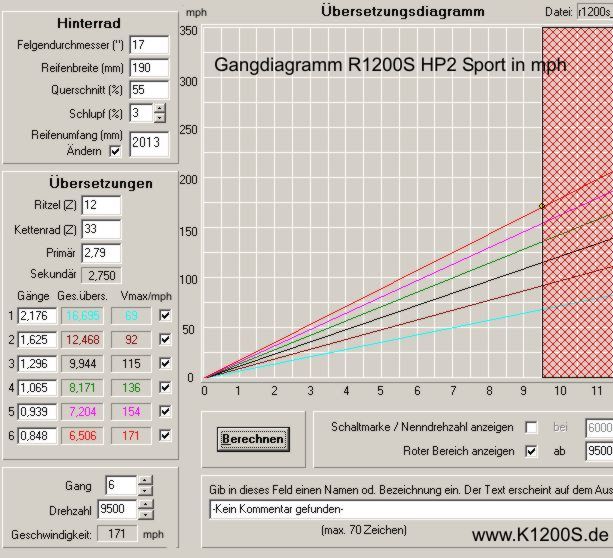Click gear 3 total ratio 9,944

(x=82, y=364)
